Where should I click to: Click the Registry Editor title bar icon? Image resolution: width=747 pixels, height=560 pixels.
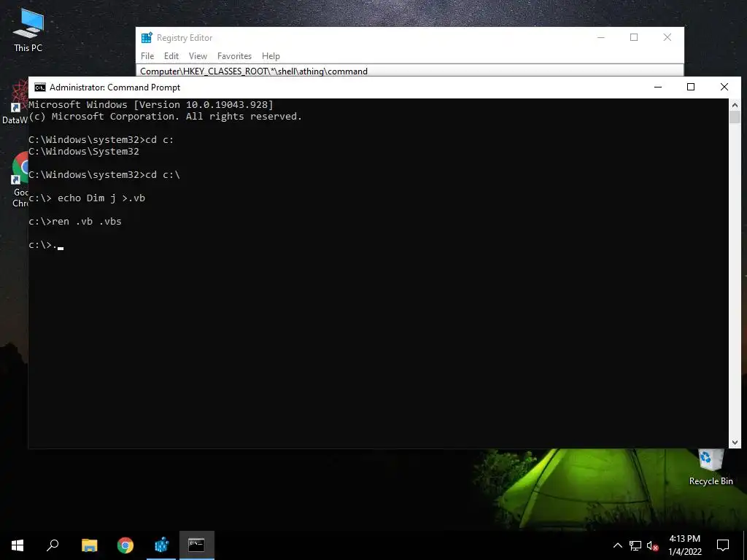147,38
